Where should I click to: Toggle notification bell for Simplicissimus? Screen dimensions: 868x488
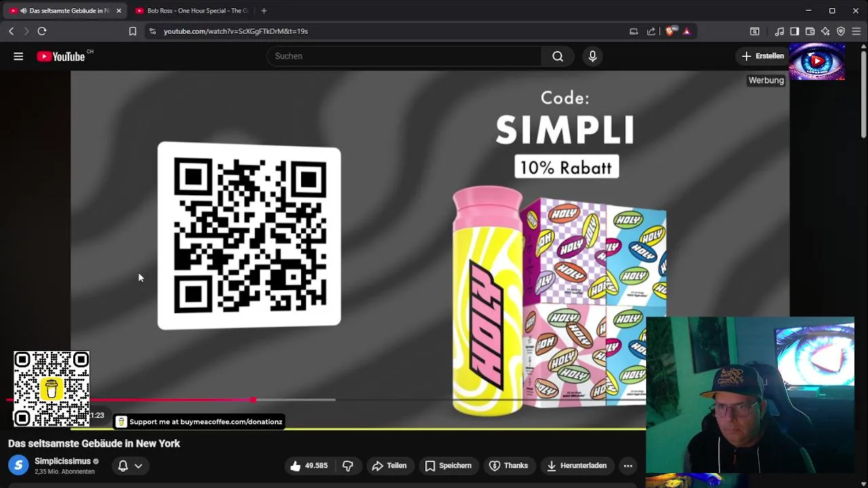(123, 466)
